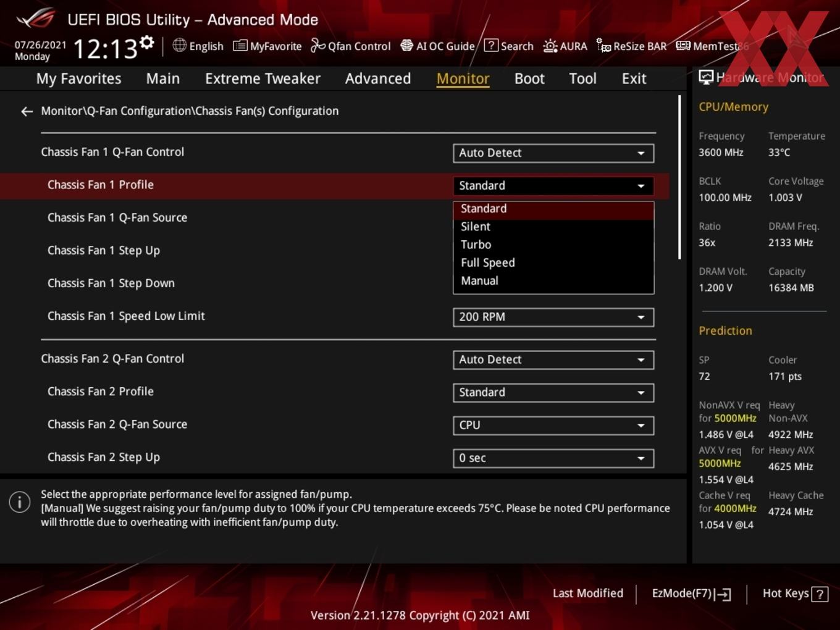Open English language selector globe icon
Screen dimensions: 840x630
click(x=179, y=45)
